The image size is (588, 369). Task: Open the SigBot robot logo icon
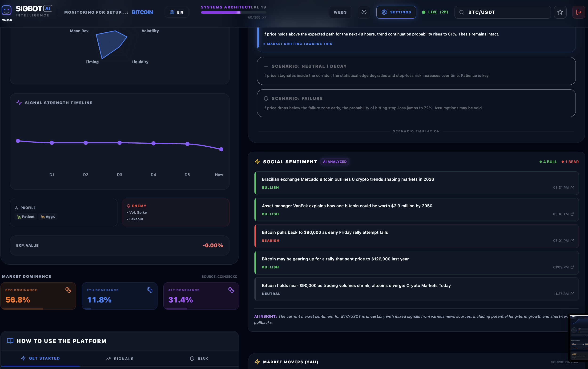[7, 10]
